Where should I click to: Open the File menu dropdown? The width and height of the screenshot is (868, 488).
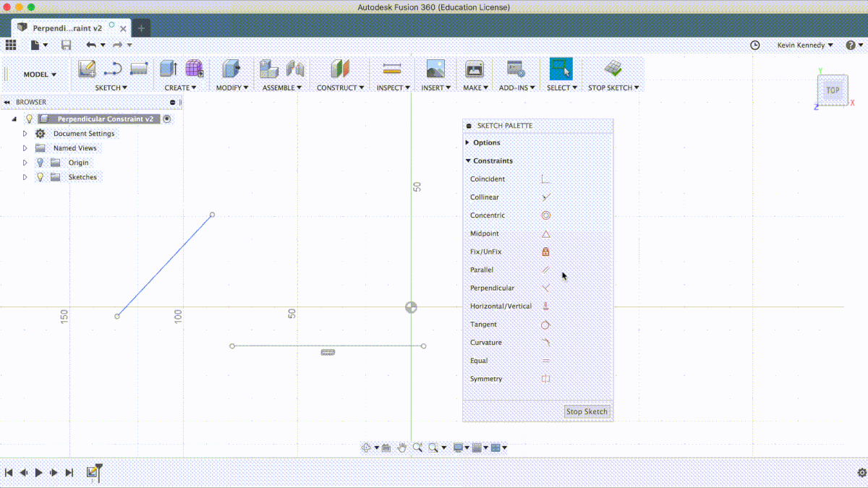pyautogui.click(x=39, y=45)
